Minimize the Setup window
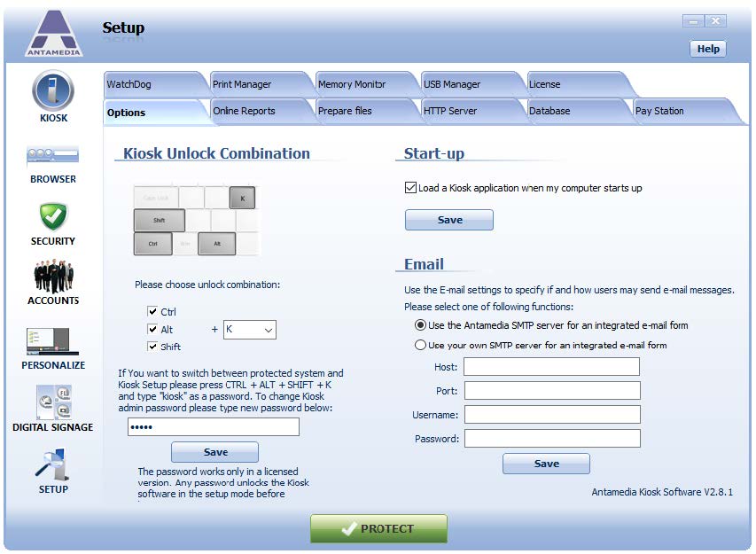 [x=693, y=21]
